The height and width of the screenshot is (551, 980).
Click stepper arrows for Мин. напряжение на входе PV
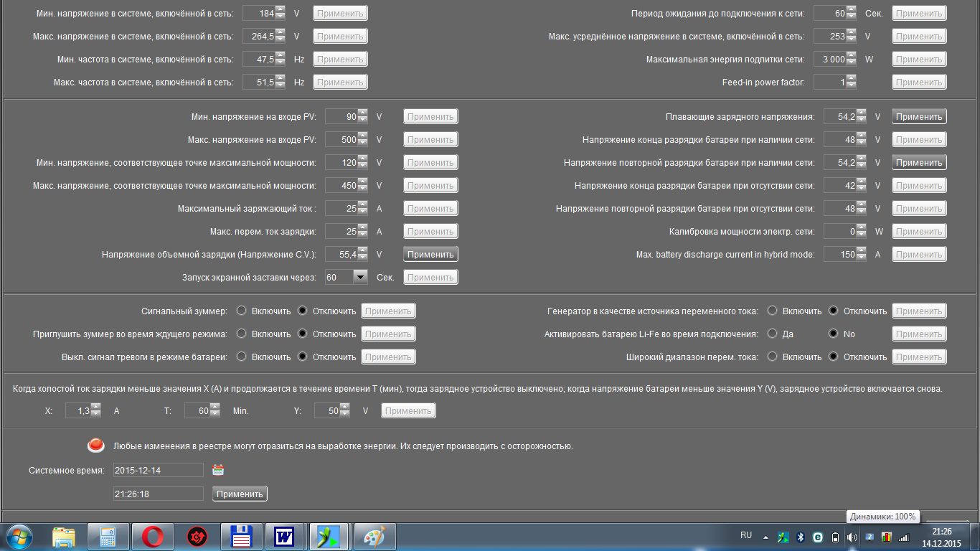click(x=362, y=116)
